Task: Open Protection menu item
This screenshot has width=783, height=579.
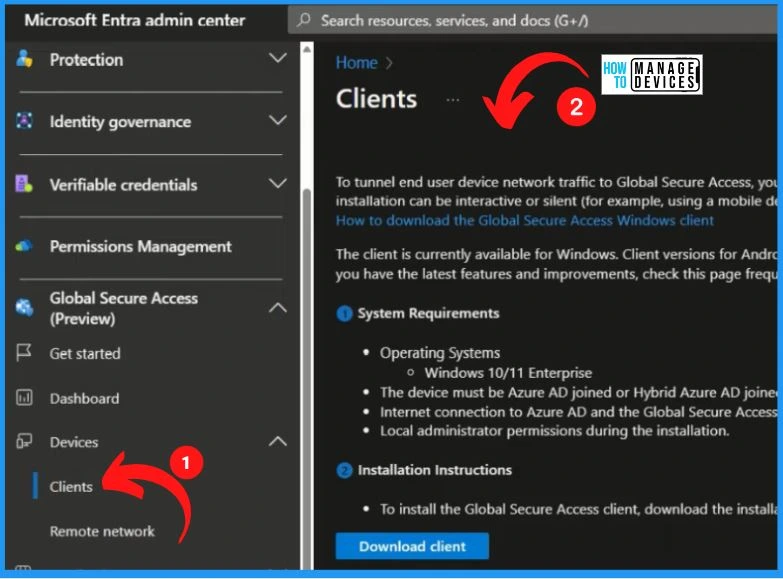Action: (x=86, y=60)
